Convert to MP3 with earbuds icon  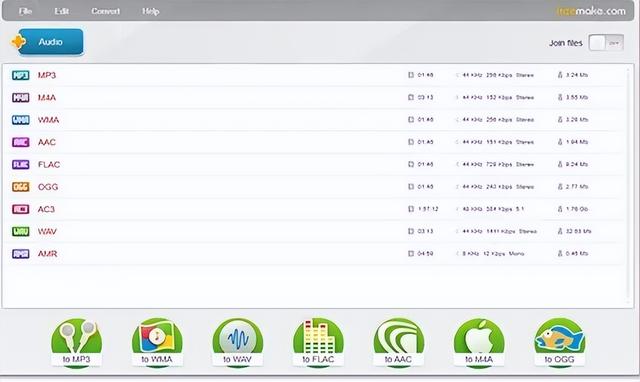coord(76,342)
